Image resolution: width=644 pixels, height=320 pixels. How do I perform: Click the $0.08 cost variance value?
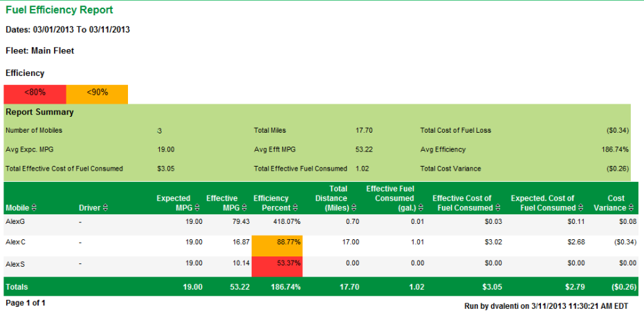[627, 222]
